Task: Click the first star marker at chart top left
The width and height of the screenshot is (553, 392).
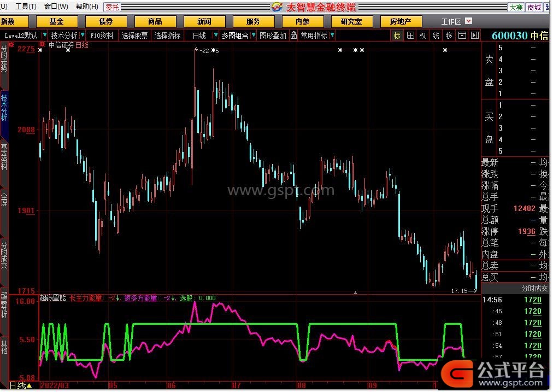Action: 40,50
